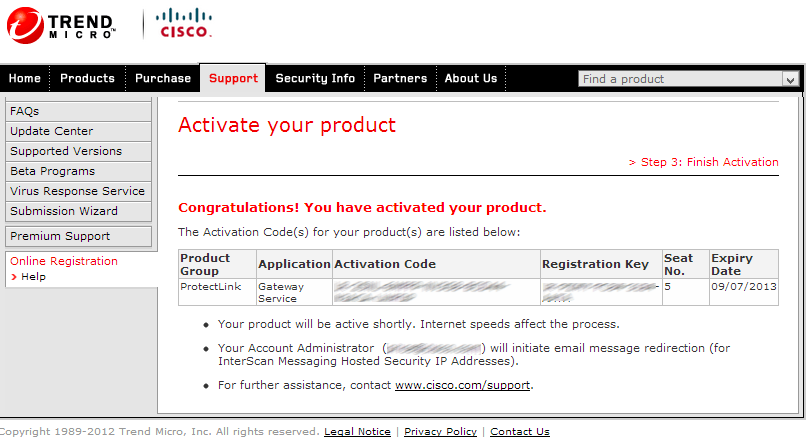Select Online Registration in the sidebar
Viewport: 808px width, 442px height.
64,261
